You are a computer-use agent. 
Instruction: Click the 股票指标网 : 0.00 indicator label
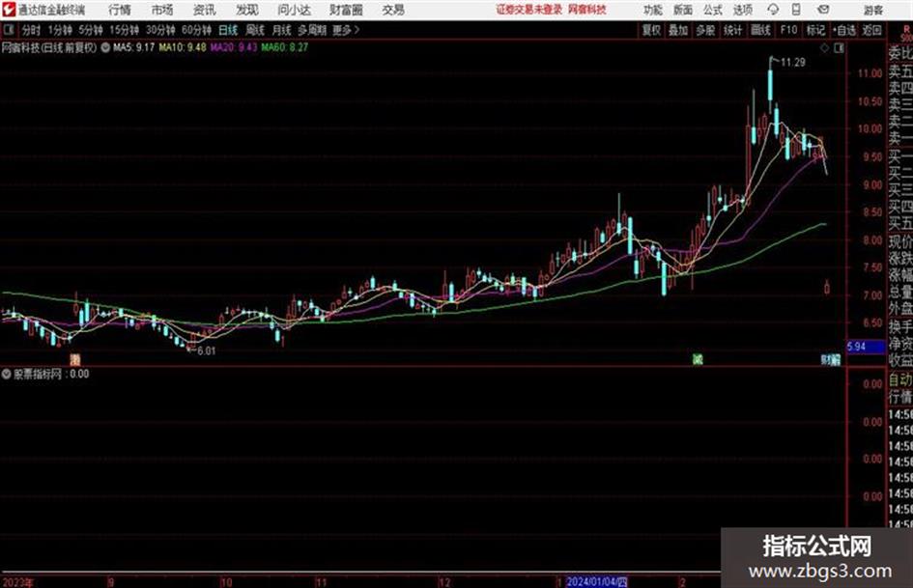pos(51,374)
